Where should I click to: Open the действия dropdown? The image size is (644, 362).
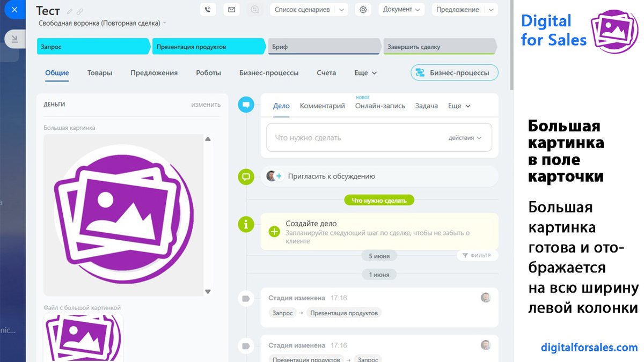(465, 138)
